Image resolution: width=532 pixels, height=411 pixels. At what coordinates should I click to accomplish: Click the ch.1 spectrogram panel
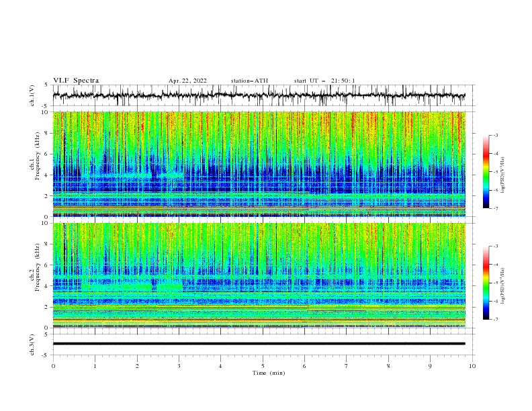click(259, 164)
